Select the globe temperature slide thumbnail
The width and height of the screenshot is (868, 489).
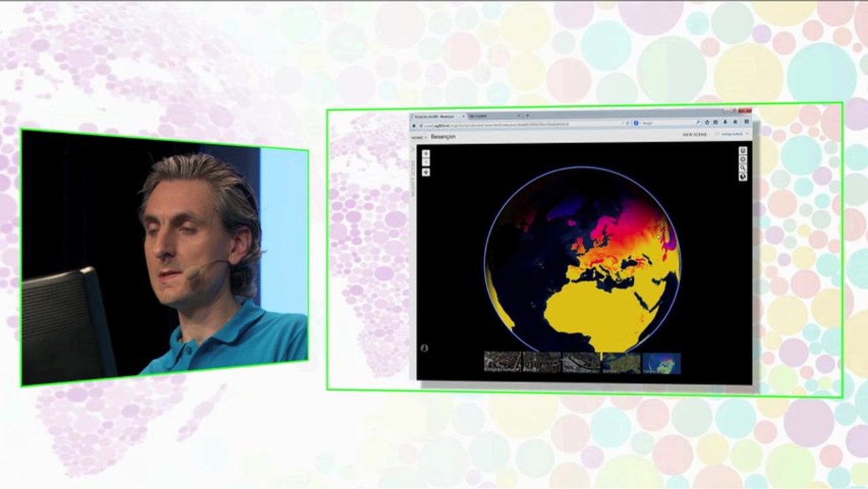(x=662, y=363)
